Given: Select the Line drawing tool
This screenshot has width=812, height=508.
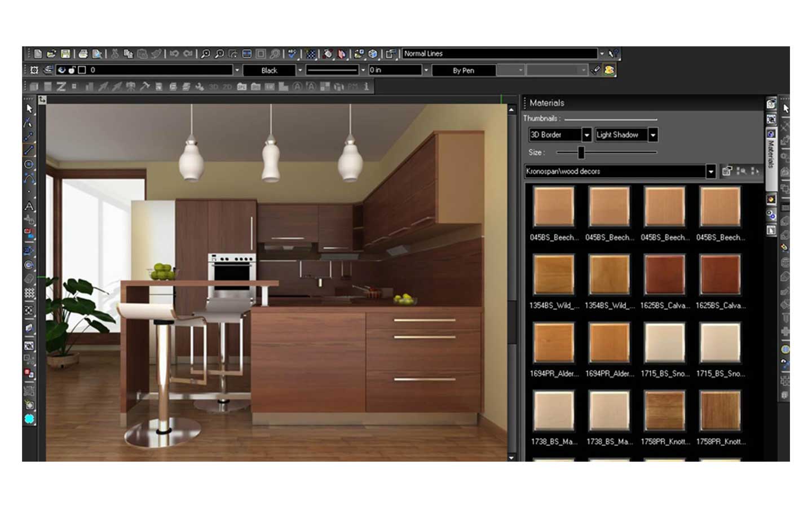Looking at the screenshot, I should click(29, 150).
